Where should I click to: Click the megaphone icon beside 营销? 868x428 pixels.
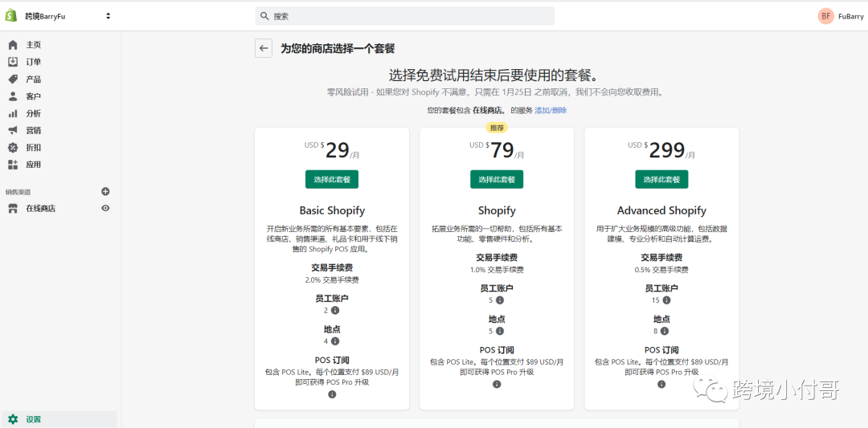[13, 131]
